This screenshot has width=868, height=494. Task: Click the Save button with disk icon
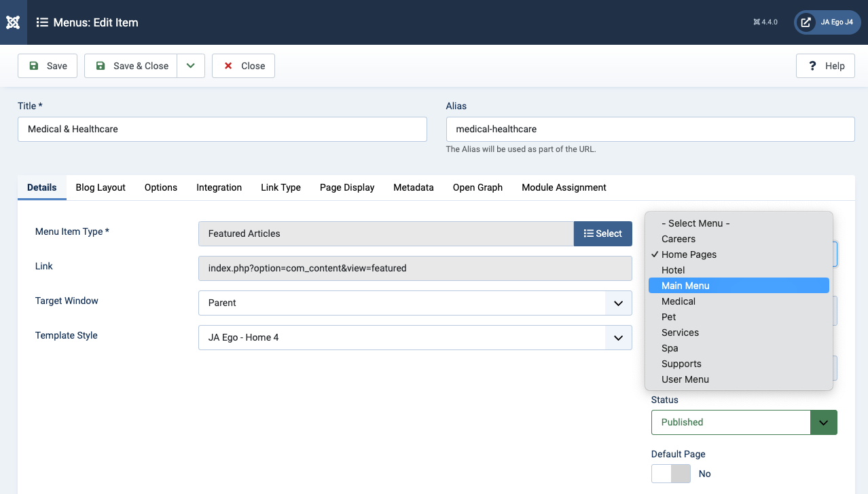pyautogui.click(x=48, y=66)
